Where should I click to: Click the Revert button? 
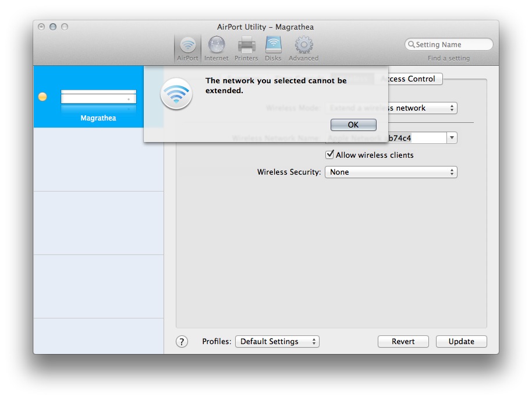click(403, 341)
